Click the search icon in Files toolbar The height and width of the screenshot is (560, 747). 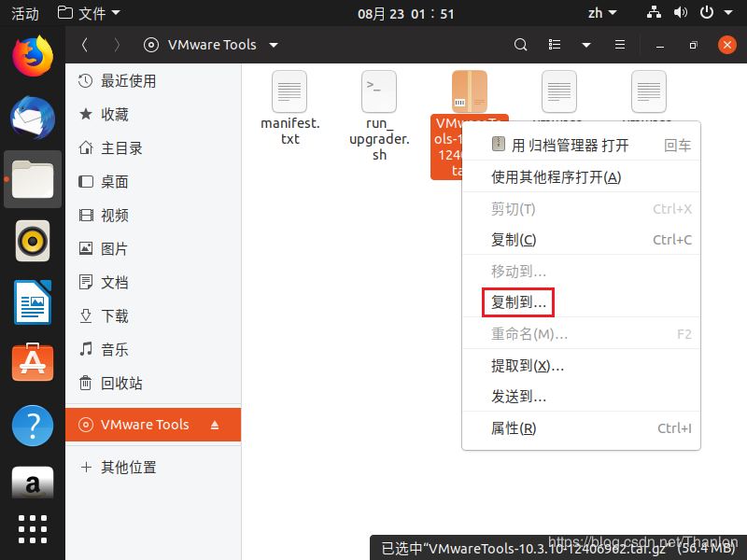(x=521, y=45)
